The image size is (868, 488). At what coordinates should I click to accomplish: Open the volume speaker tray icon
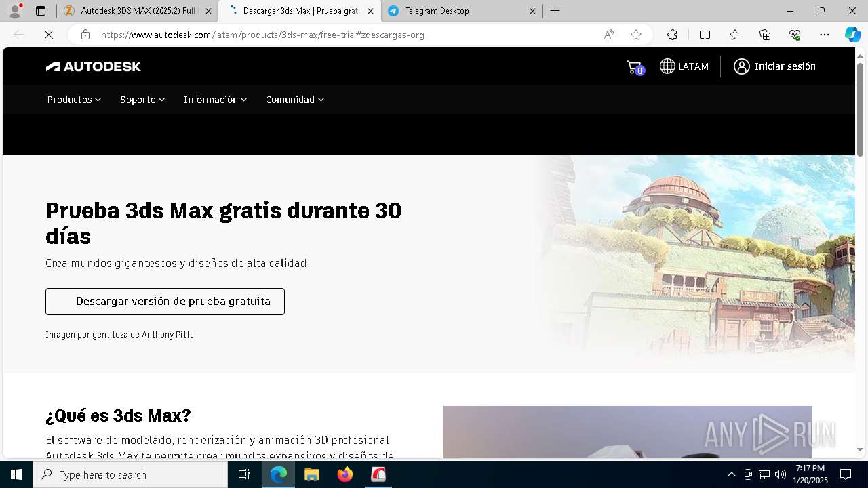[781, 474]
